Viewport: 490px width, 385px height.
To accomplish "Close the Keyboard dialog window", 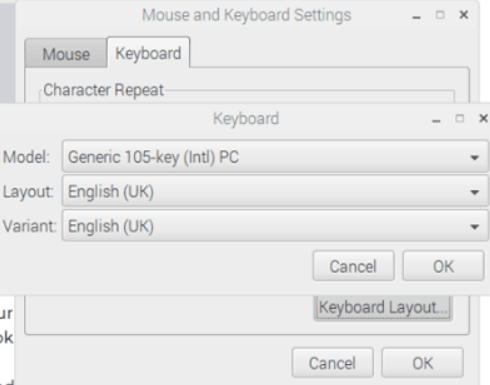I will tap(483, 118).
